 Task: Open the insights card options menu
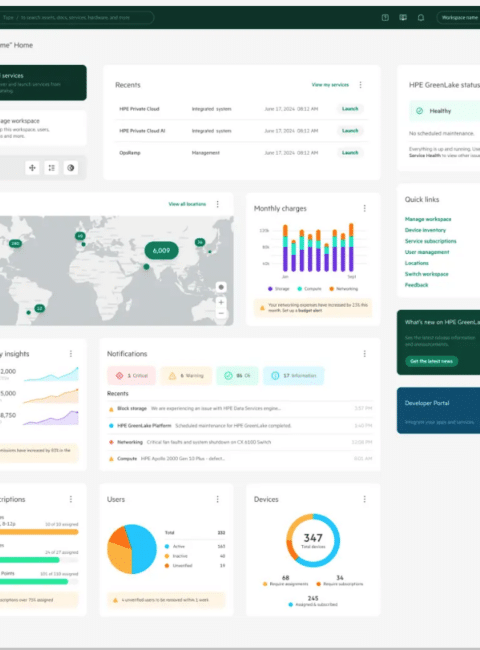71,354
